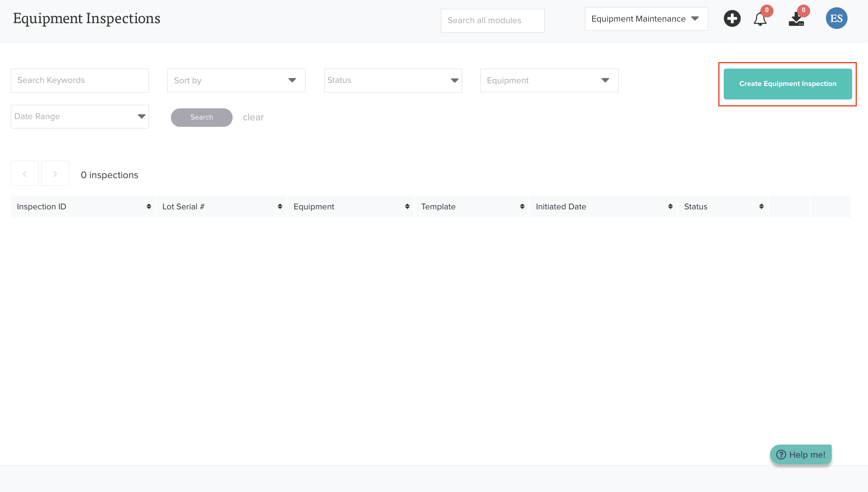Sort the Template column
Viewport: 868px width, 492px height.
pyautogui.click(x=522, y=207)
